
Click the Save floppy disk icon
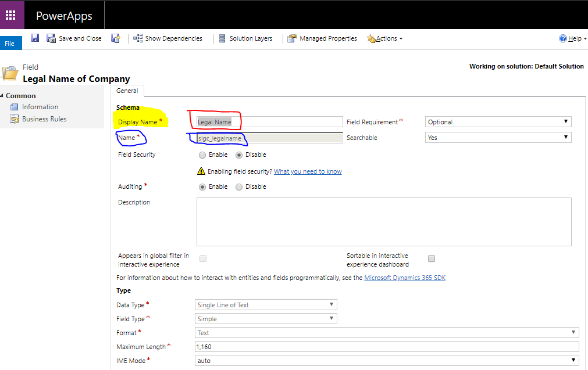pyautogui.click(x=35, y=38)
